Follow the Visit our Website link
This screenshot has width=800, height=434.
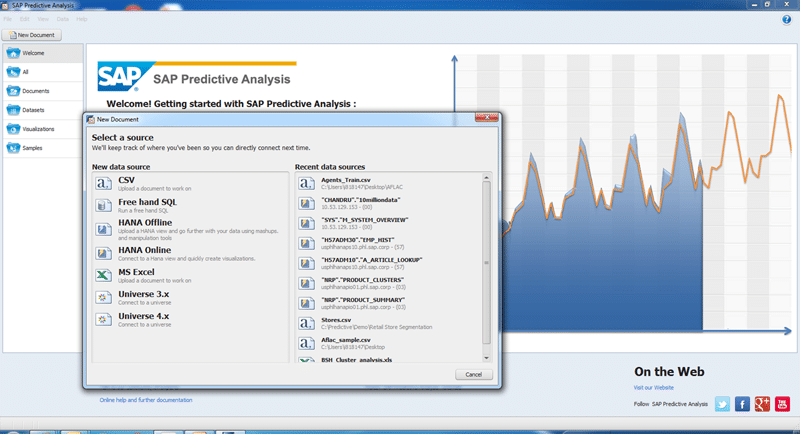coord(654,388)
